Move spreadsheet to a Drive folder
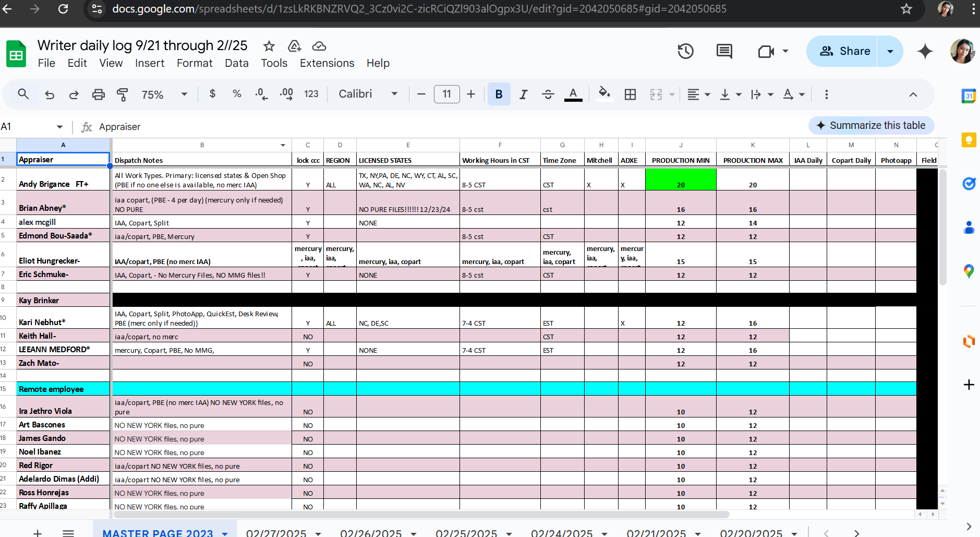This screenshot has height=537, width=980. tap(295, 46)
